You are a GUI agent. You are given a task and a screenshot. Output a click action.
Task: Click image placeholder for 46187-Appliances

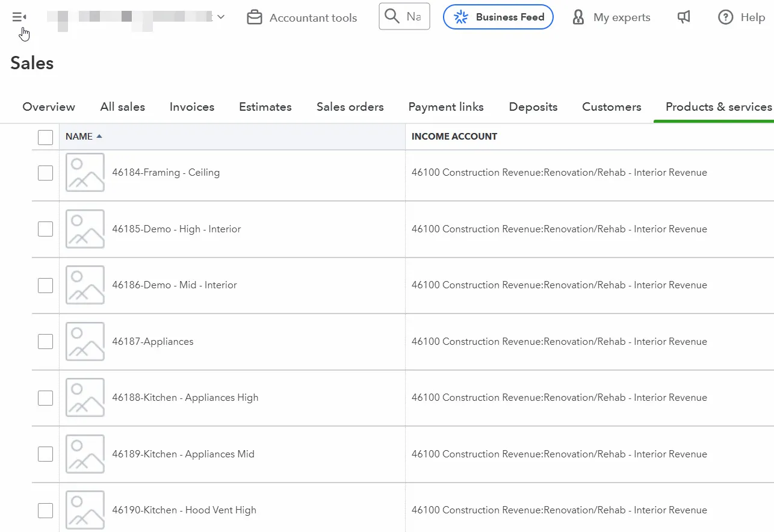coord(85,341)
